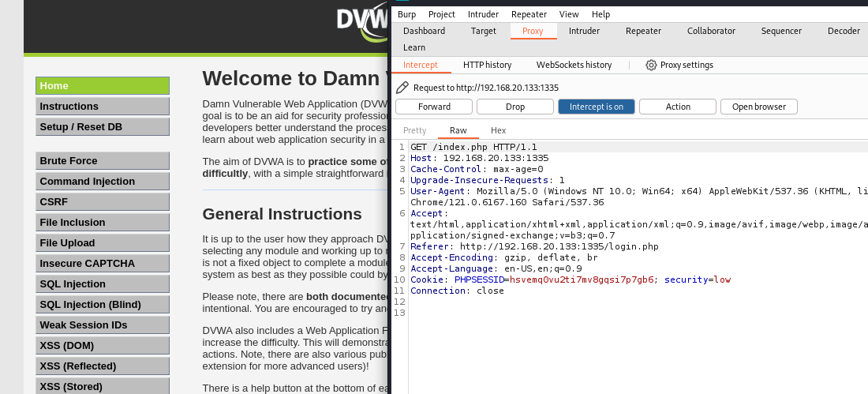This screenshot has height=394, width=868.
Task: Click the Referer header line
Action: 534,246
